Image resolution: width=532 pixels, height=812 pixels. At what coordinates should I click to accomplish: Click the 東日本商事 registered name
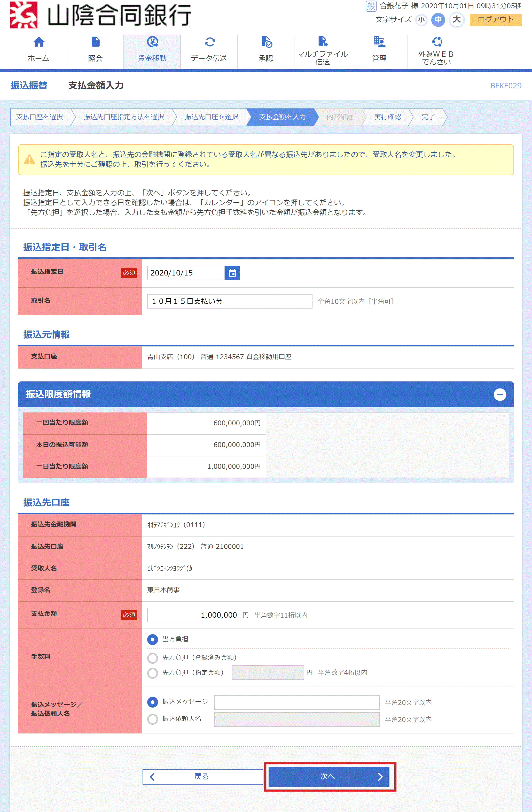(163, 589)
